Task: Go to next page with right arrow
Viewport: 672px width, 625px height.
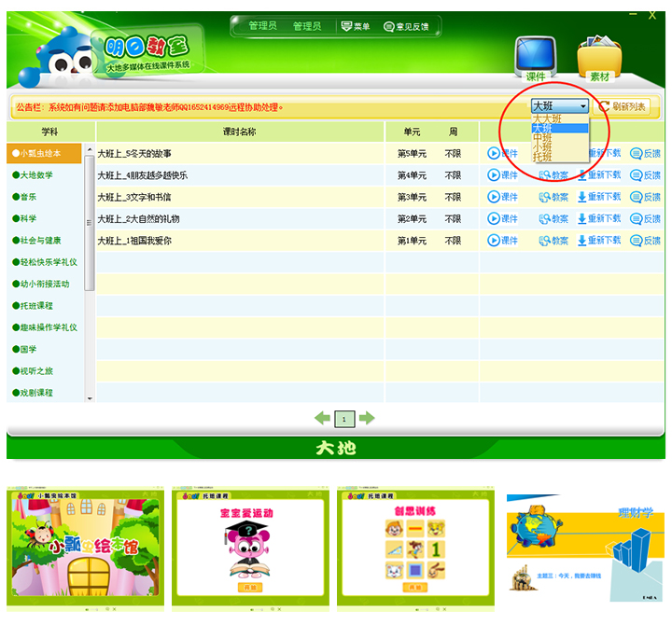Action: 367,418
